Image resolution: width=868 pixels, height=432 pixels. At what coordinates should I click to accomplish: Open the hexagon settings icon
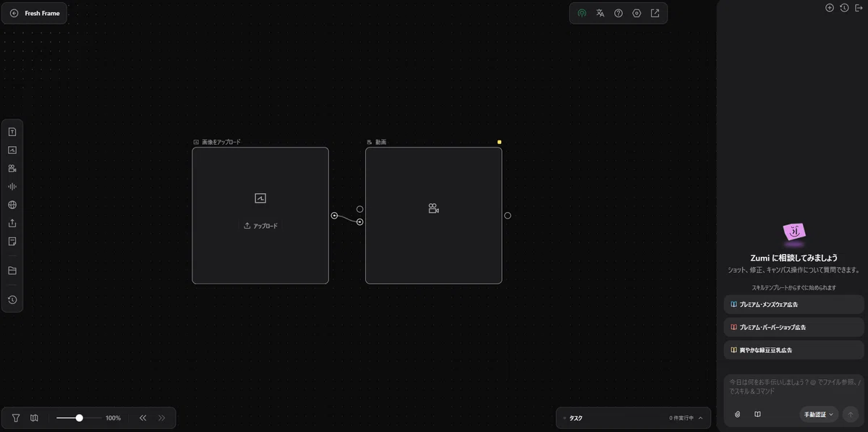pos(637,13)
